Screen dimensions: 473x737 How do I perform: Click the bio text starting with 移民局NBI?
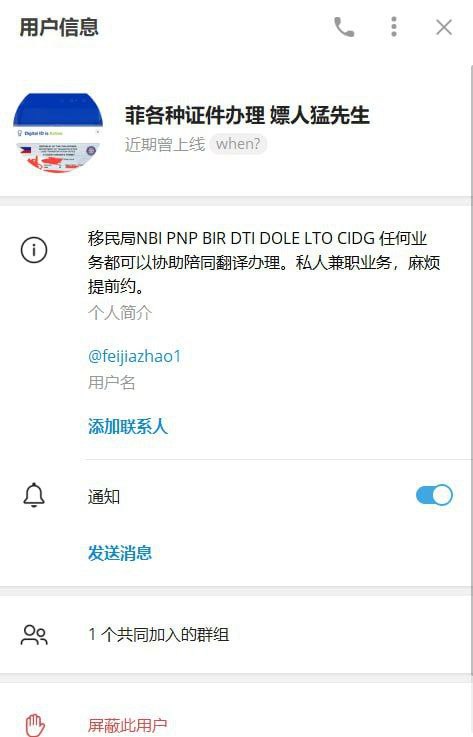[x=263, y=262]
